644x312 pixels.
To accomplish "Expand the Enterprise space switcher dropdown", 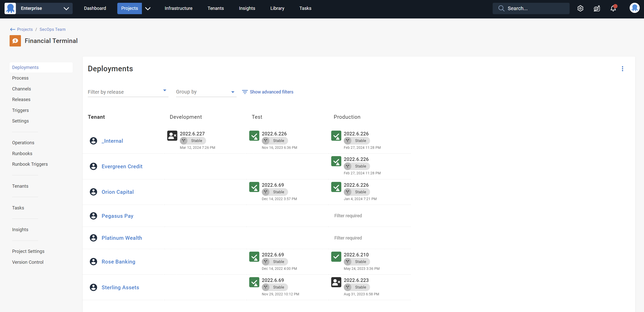I will [x=66, y=8].
